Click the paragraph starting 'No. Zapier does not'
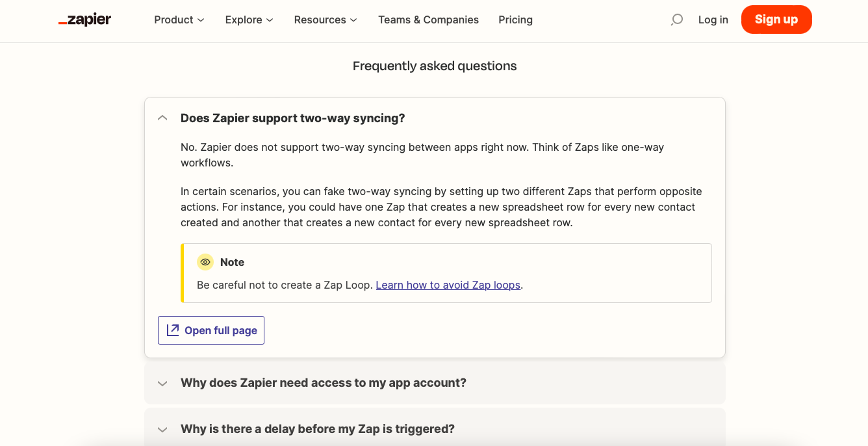Image resolution: width=868 pixels, height=446 pixels. [422, 155]
